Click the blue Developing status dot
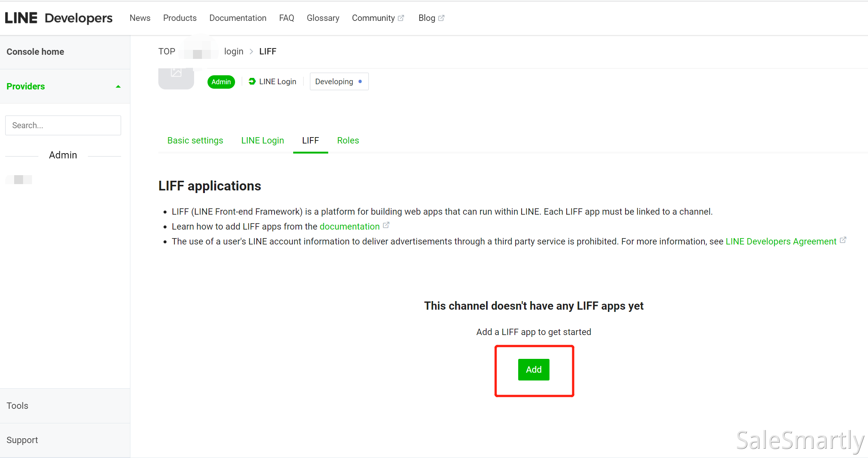The width and height of the screenshot is (868, 458). coord(360,82)
